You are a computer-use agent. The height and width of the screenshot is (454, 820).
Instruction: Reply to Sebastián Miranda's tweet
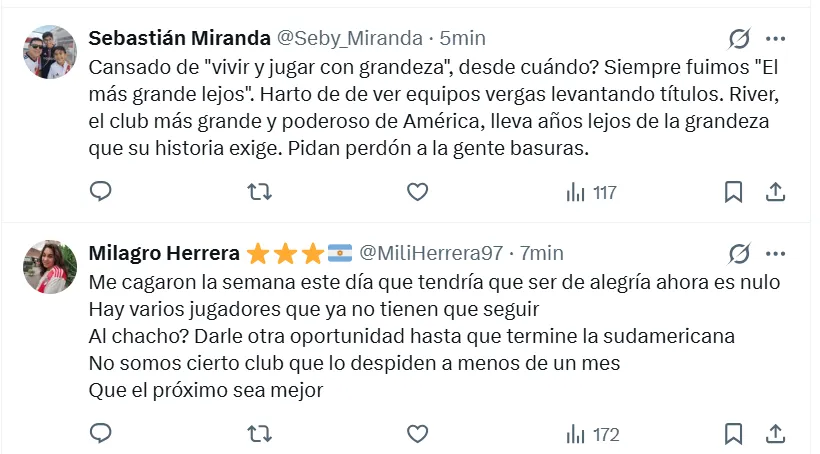(x=100, y=191)
